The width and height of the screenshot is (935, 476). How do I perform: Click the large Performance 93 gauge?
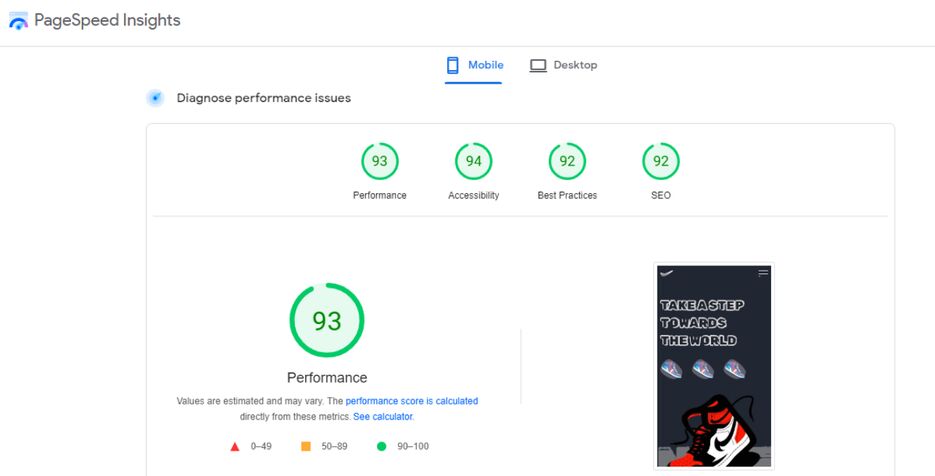click(x=327, y=321)
